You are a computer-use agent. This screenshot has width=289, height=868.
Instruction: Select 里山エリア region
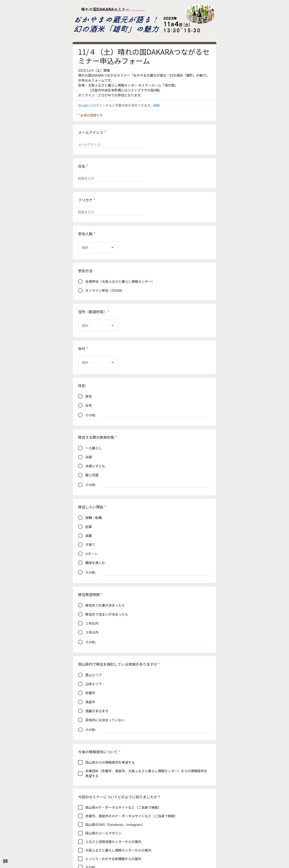pos(80,675)
